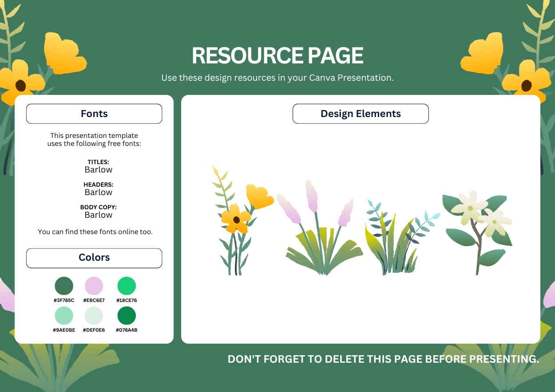555x392 pixels.
Task: Click the Fonts header box
Action: point(94,114)
